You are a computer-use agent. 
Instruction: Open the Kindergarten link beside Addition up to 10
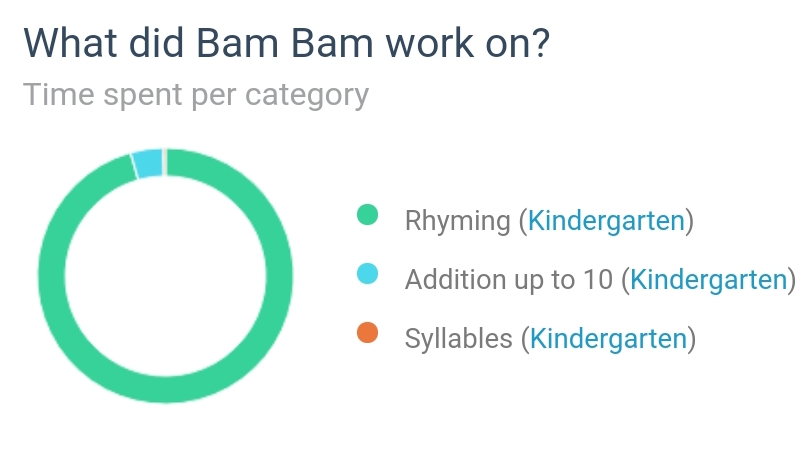click(x=710, y=279)
